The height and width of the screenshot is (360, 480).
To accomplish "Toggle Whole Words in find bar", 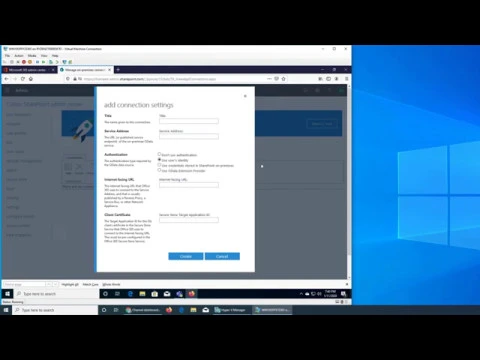I will tap(111, 284).
